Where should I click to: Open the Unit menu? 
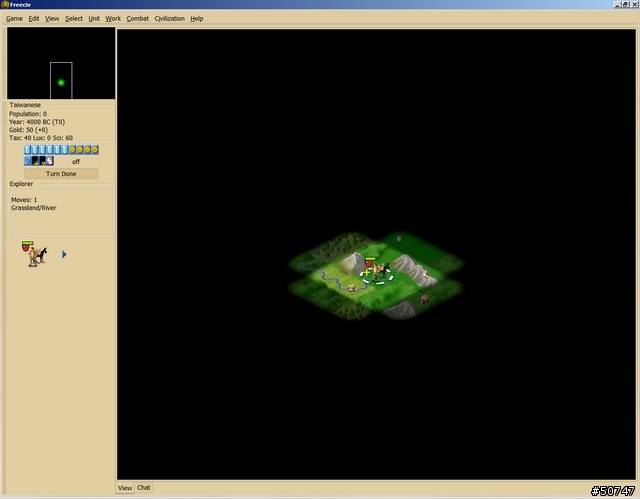click(94, 19)
